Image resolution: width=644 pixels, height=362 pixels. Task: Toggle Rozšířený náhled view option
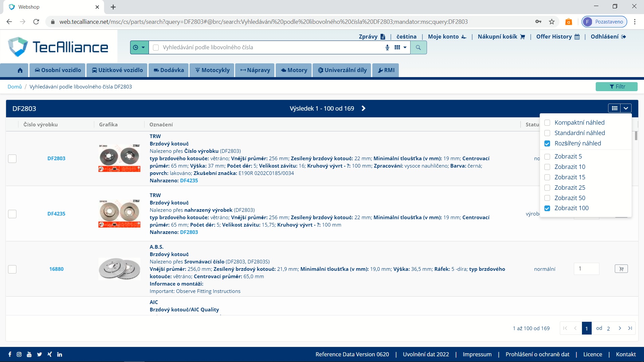(547, 143)
